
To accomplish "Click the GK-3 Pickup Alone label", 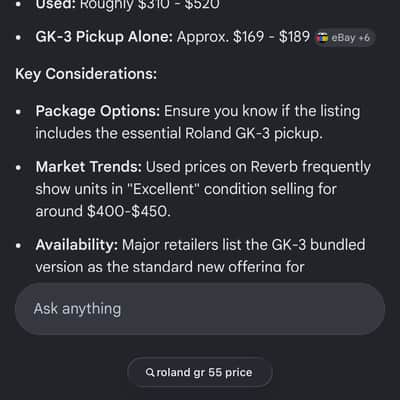I will coord(104,37).
